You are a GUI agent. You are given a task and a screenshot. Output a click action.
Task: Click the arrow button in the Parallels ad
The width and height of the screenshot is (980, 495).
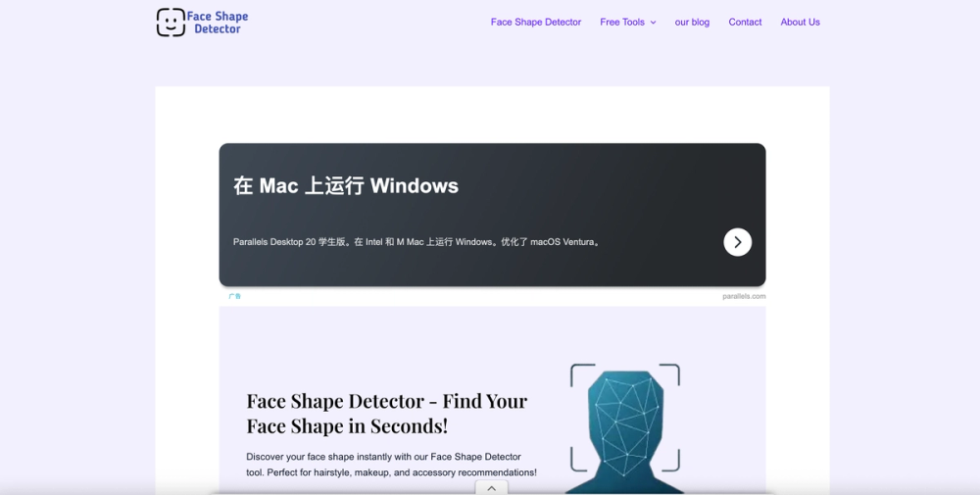738,242
